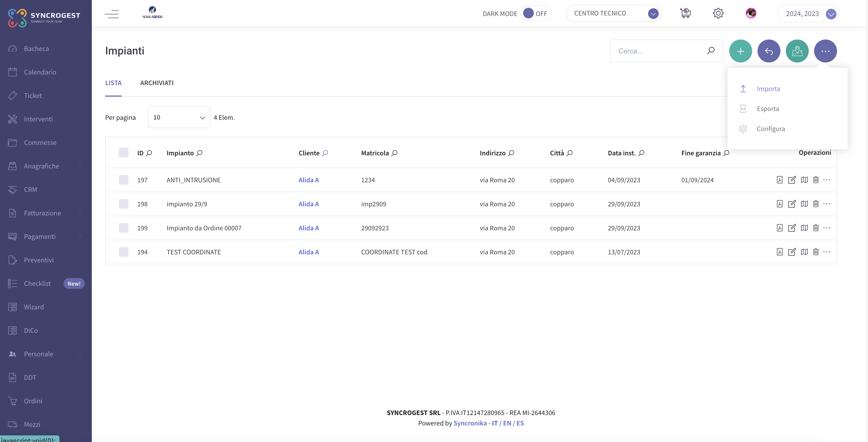
Task: Check the row 199 checkbox
Action: coord(123,228)
